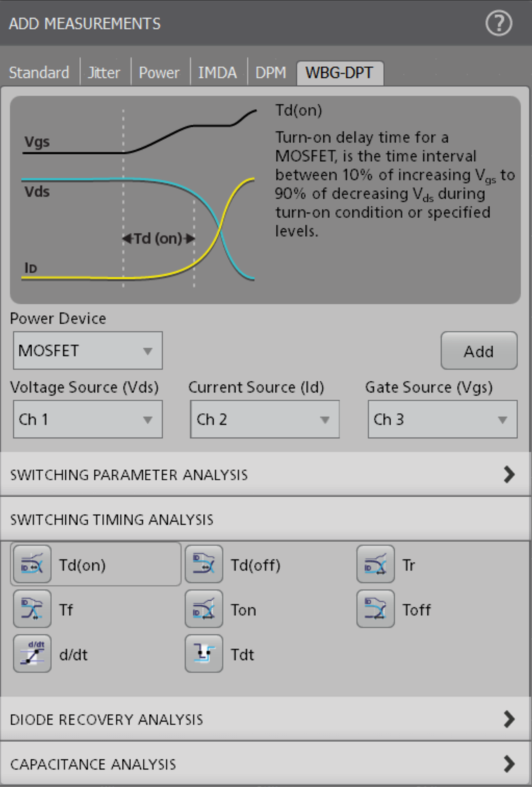
Task: Click the Ton measurement icon
Action: tap(204, 609)
